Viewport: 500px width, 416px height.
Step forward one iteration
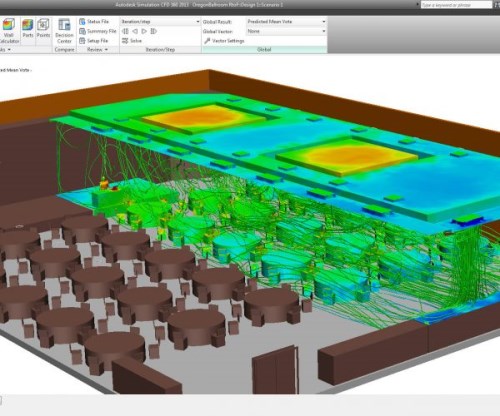point(144,31)
